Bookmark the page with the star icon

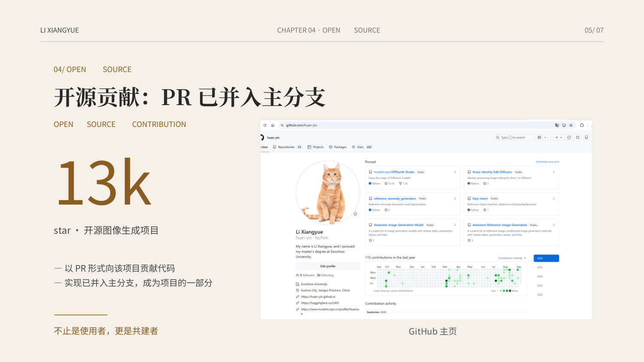571,125
